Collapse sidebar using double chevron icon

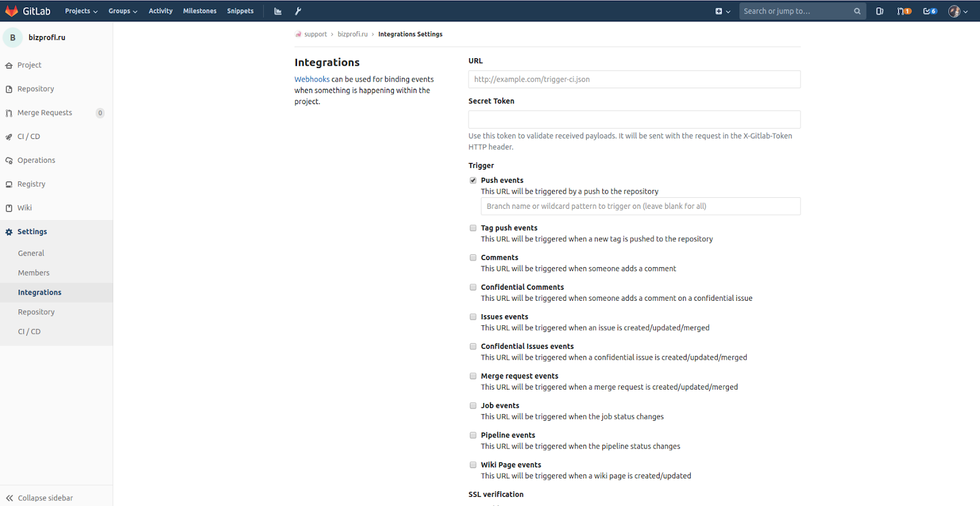(x=10, y=498)
